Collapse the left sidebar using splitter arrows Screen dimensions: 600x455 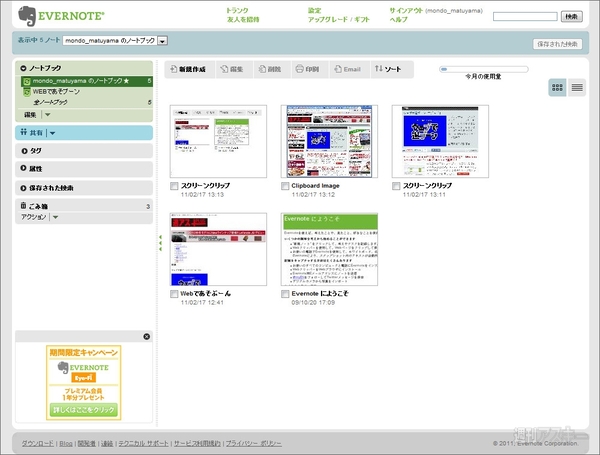coord(160,243)
